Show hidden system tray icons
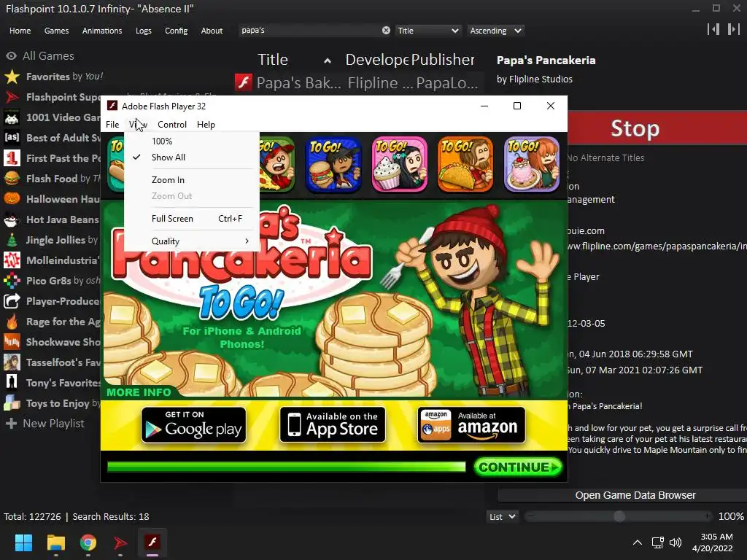The width and height of the screenshot is (747, 560). 637,542
